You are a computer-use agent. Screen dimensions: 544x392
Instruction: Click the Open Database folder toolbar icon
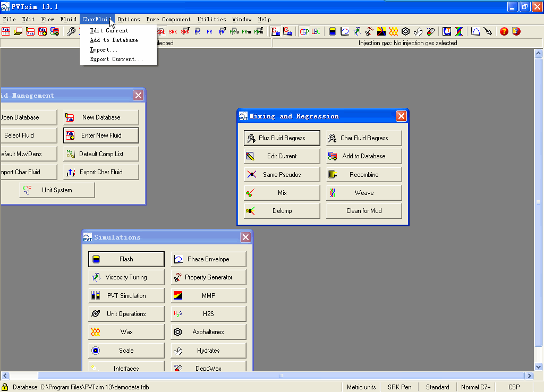point(18,31)
